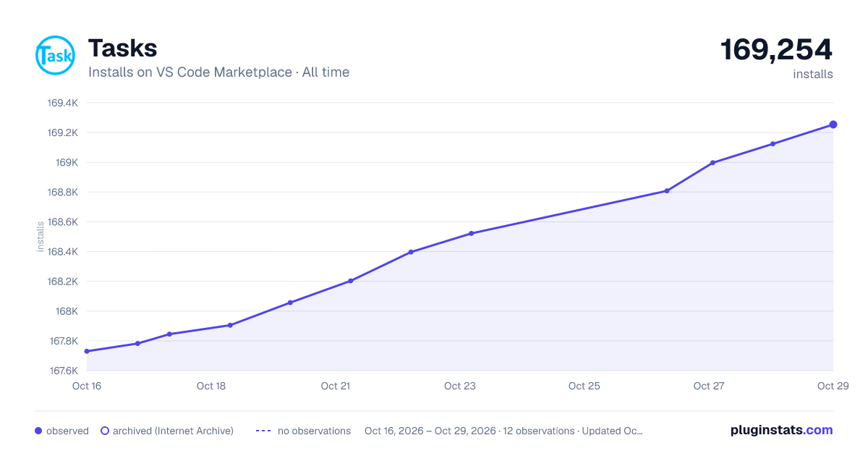868x456 pixels.
Task: Click the 169,254 installs total
Action: pos(776,50)
